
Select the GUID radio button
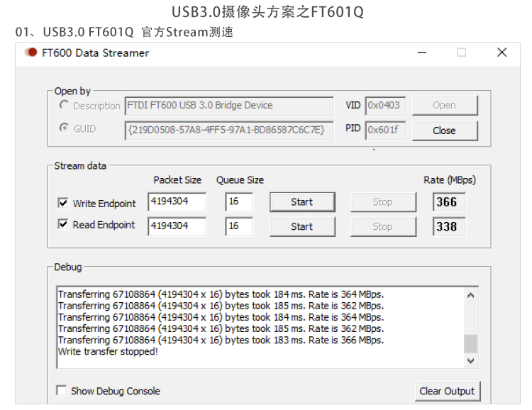64,128
